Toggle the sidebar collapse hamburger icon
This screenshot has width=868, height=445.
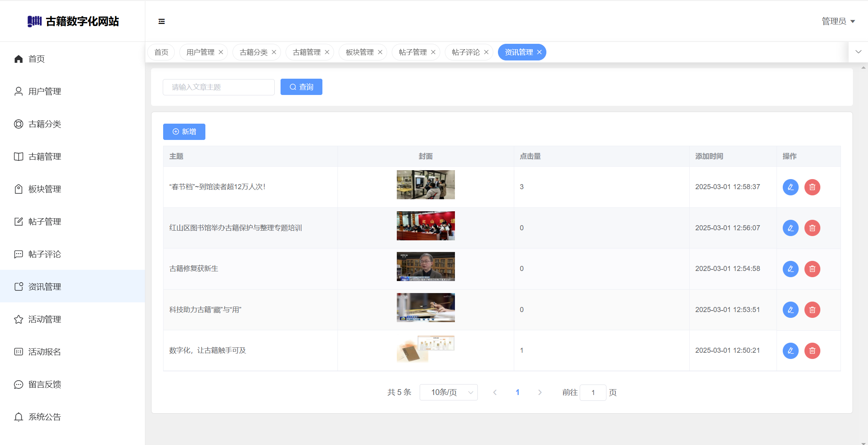coord(162,21)
